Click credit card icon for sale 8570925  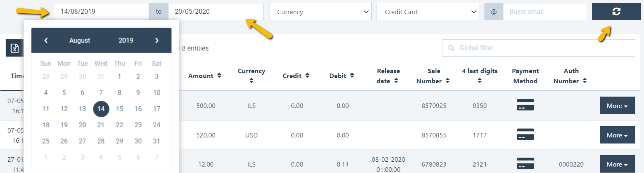525,105
